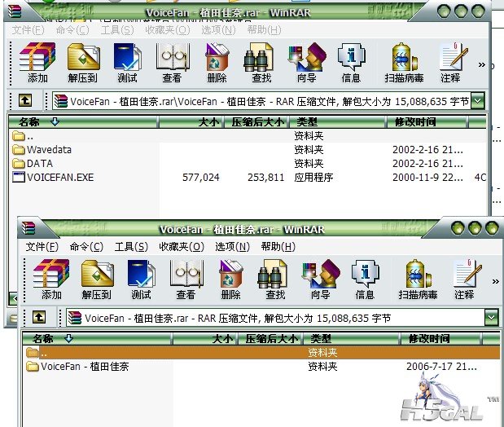The height and width of the screenshot is (427, 504).
Task: Click 向导 (Wizard) icon in front window
Action: [321, 274]
